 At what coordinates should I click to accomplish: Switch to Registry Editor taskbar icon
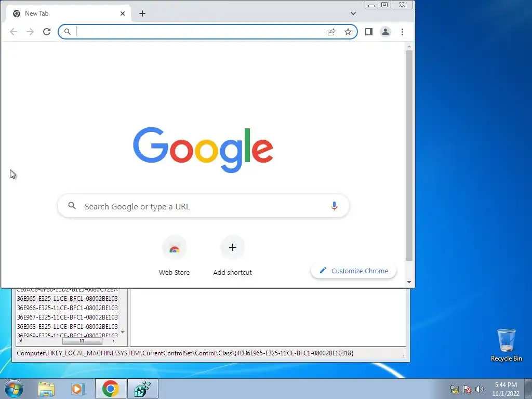[x=143, y=389]
